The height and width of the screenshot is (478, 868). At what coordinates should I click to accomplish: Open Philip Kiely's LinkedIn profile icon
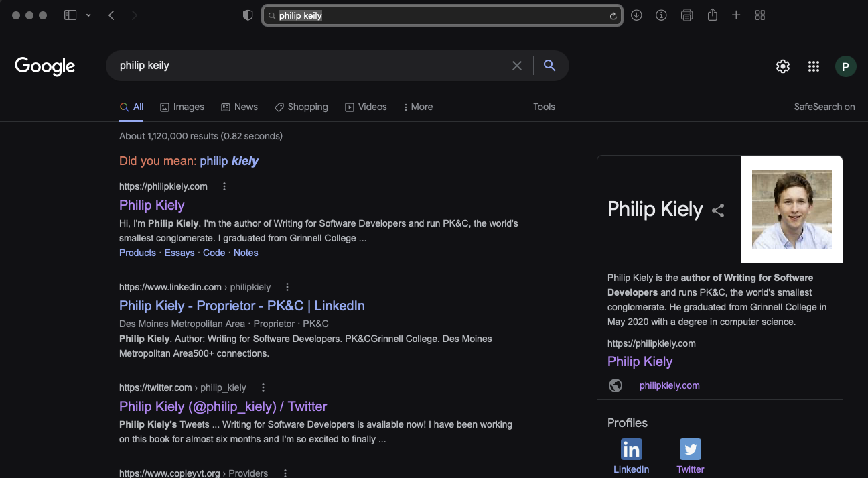(630, 449)
